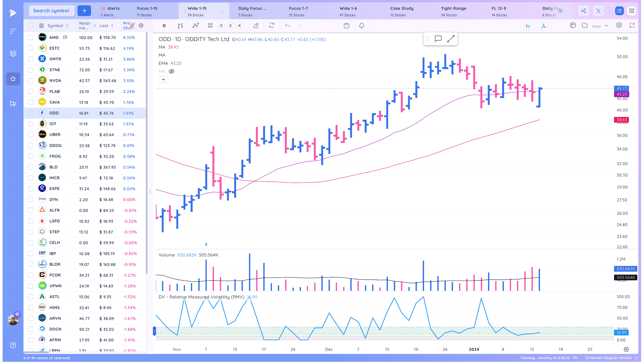
Task: Select the pencil drawing tool icon
Action: pyautogui.click(x=256, y=25)
